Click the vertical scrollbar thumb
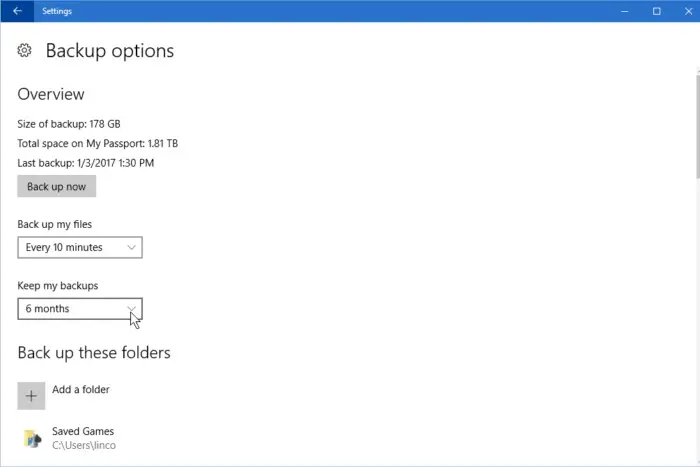Image resolution: width=700 pixels, height=467 pixels. pos(697,127)
